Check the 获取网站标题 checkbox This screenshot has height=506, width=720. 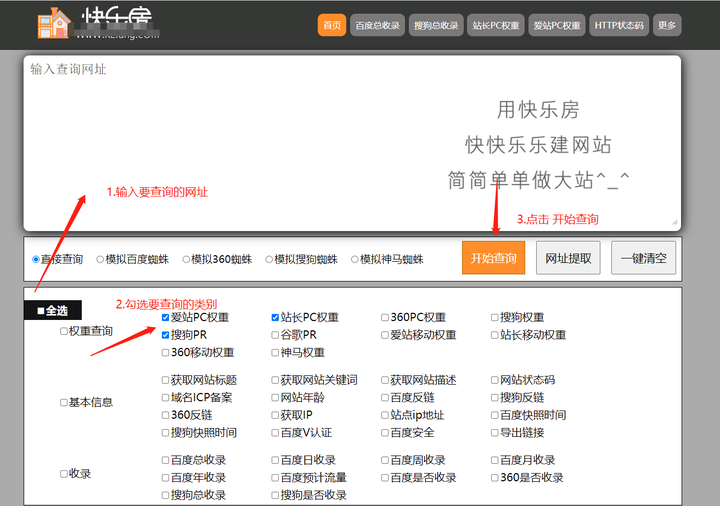(165, 380)
